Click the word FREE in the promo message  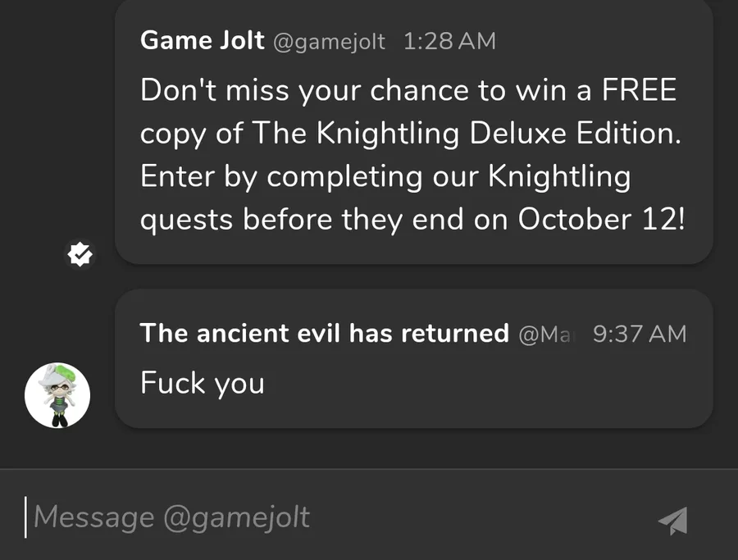(x=639, y=91)
